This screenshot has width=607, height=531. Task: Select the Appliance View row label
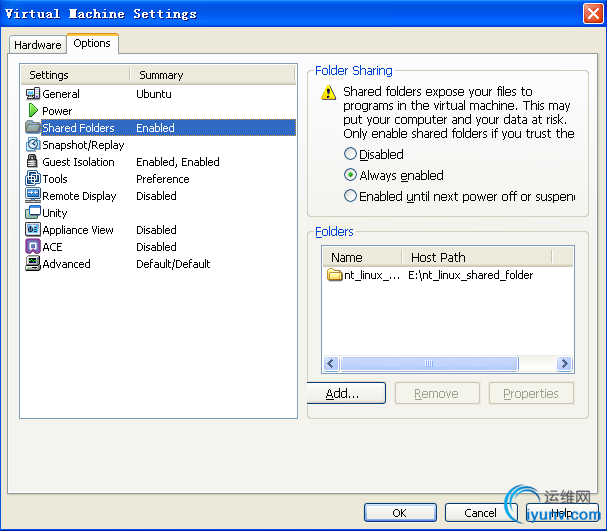coord(78,230)
